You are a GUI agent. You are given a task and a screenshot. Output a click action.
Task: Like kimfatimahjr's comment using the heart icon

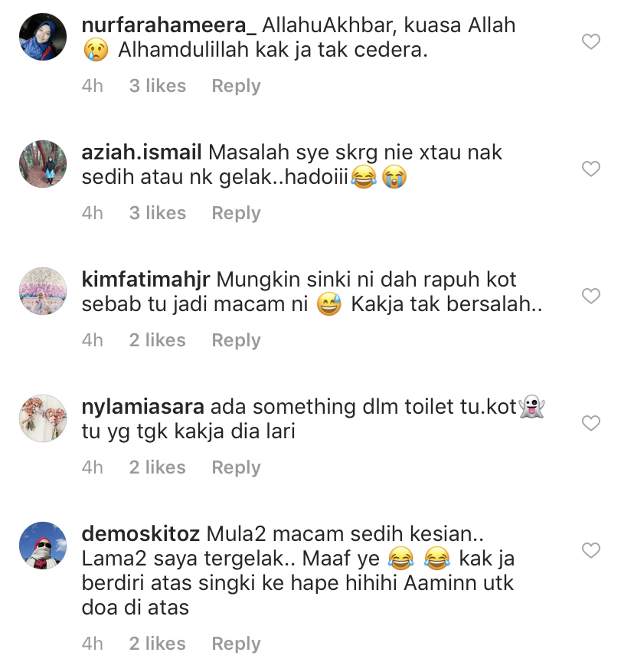(590, 296)
